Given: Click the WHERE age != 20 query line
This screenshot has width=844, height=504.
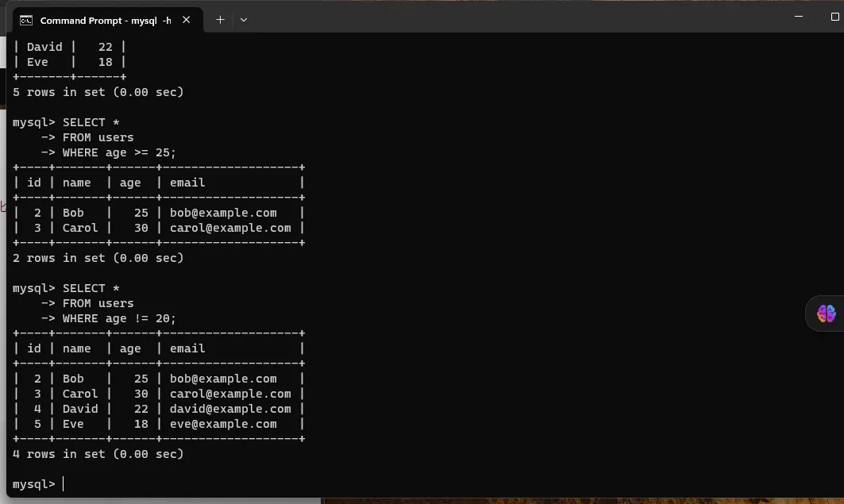Looking at the screenshot, I should 119,318.
